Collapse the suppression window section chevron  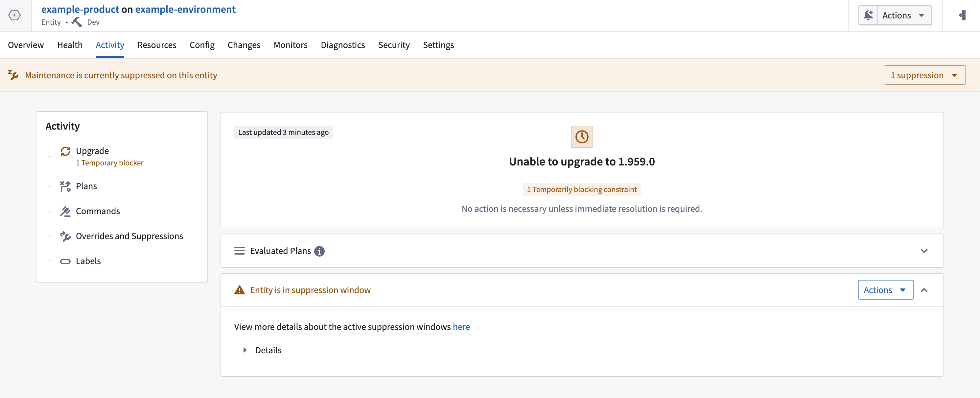tap(924, 290)
